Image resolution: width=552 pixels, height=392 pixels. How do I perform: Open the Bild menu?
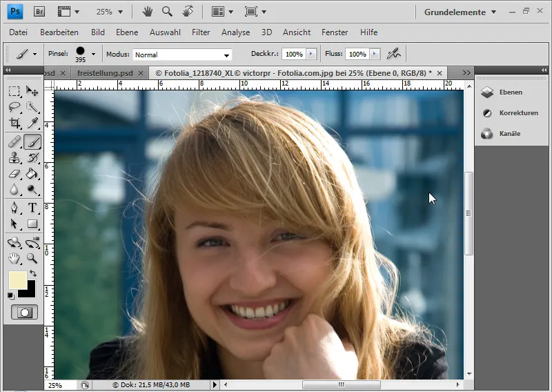tap(97, 32)
